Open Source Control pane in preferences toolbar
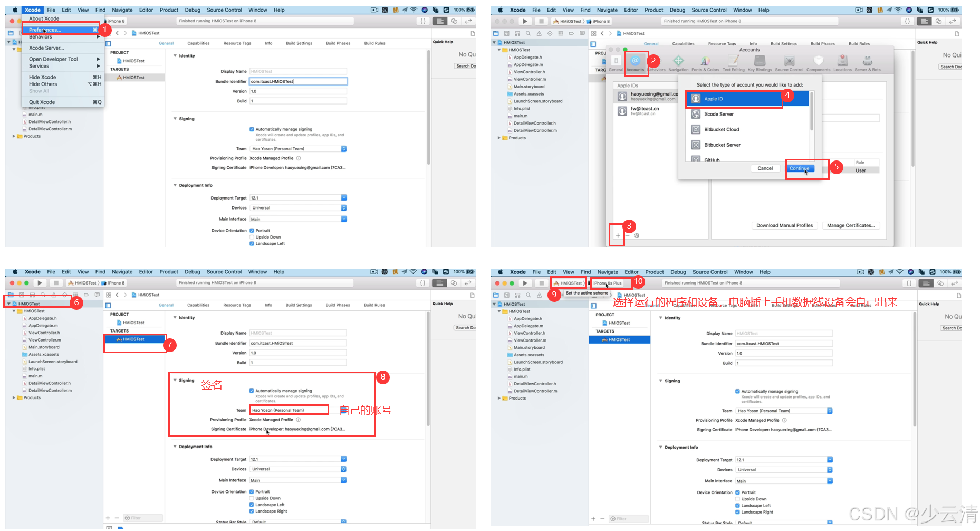The height and width of the screenshot is (531, 980). coord(789,64)
